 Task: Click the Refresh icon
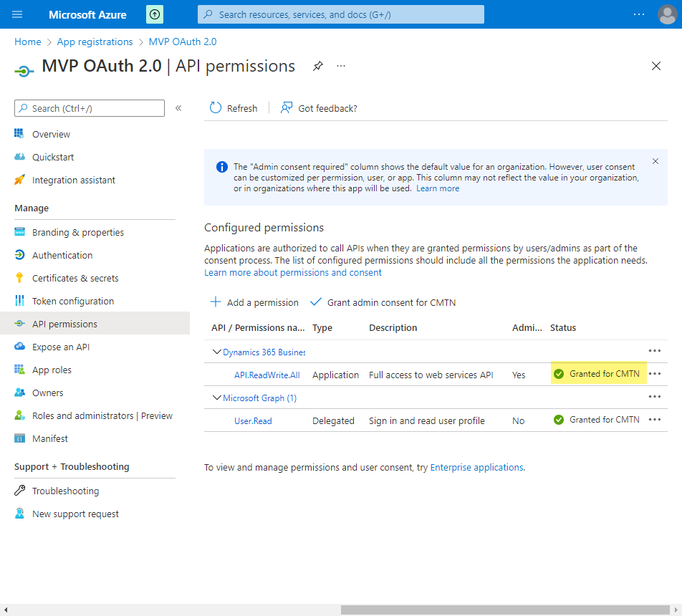coord(216,108)
